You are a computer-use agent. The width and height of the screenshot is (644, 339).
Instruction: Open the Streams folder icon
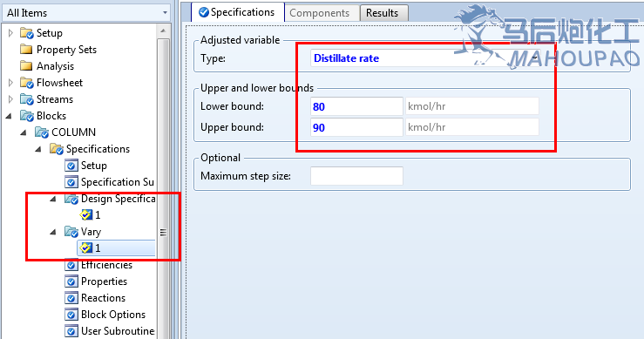tap(27, 99)
